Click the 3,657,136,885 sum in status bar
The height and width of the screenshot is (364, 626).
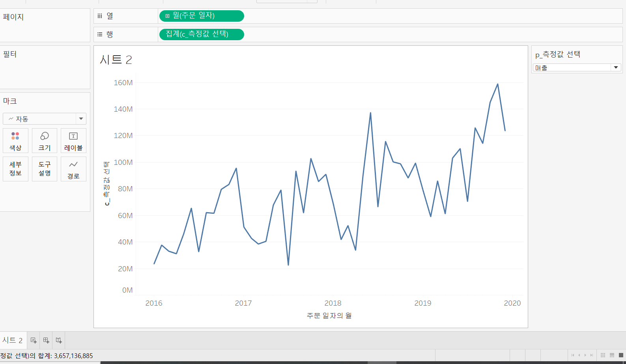[x=73, y=356]
